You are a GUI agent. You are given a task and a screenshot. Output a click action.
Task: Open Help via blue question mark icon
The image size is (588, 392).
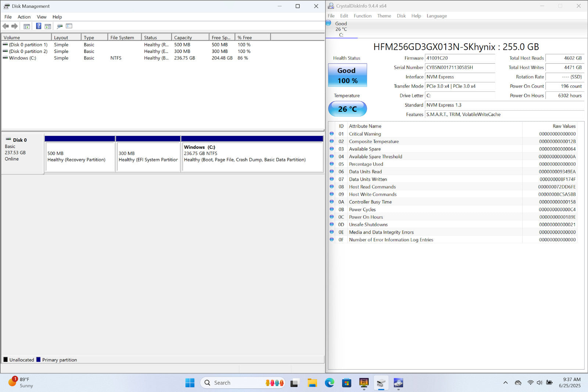click(x=38, y=26)
